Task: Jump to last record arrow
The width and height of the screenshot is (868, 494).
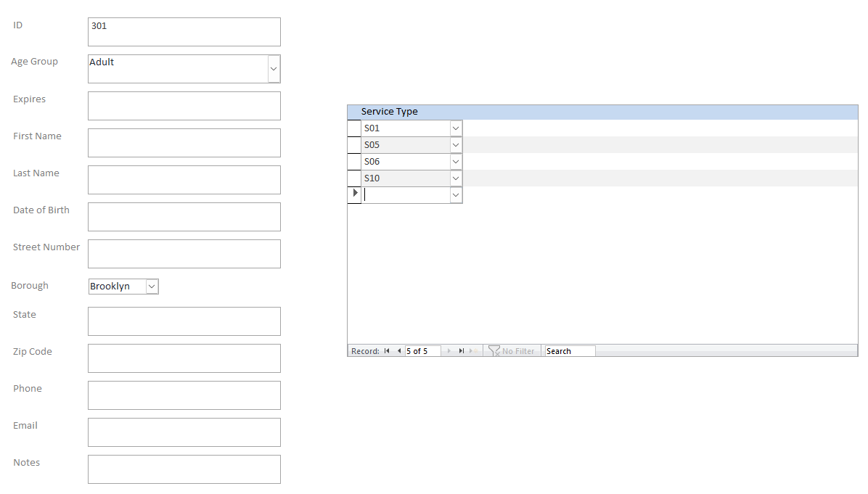Action: [x=461, y=350]
